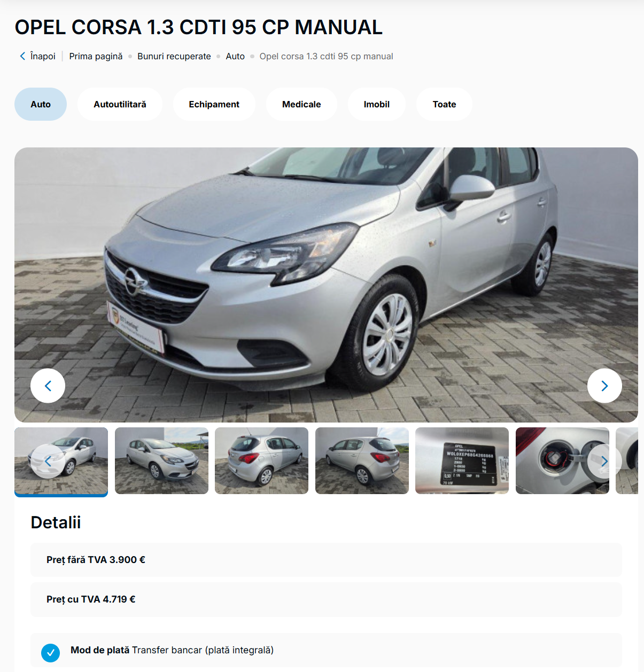This screenshot has width=644, height=672.
Task: Click the back chevron beside Înapoi
Action: click(x=22, y=56)
